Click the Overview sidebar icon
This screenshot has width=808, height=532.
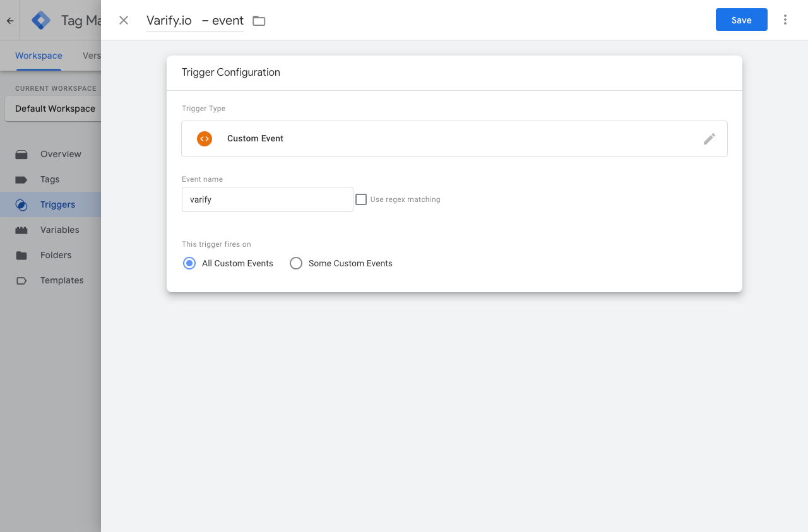(21, 154)
